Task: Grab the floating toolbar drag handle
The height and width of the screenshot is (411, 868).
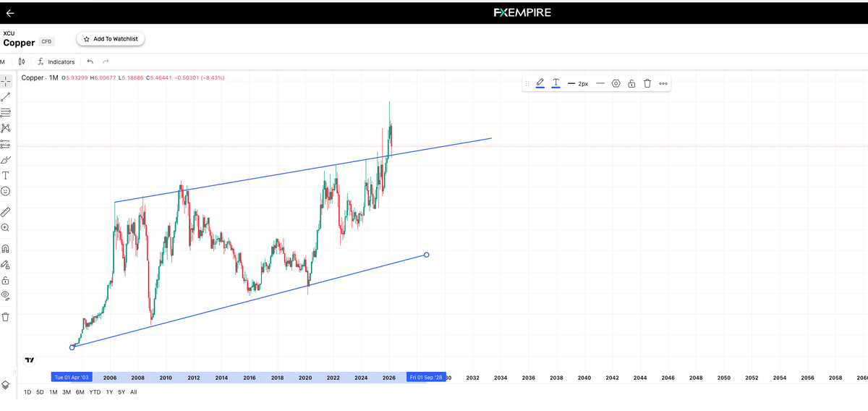Action: (527, 83)
